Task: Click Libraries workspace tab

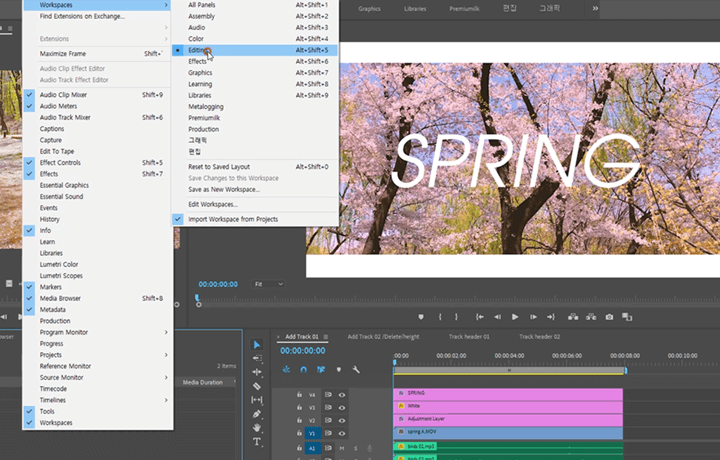Action: click(x=415, y=9)
